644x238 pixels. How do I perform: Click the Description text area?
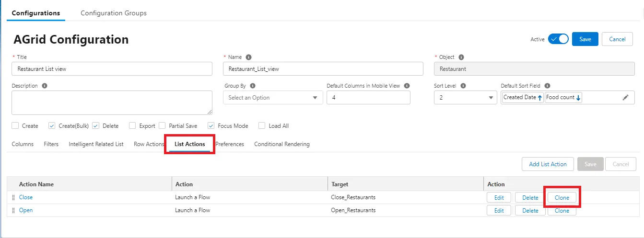tap(112, 102)
